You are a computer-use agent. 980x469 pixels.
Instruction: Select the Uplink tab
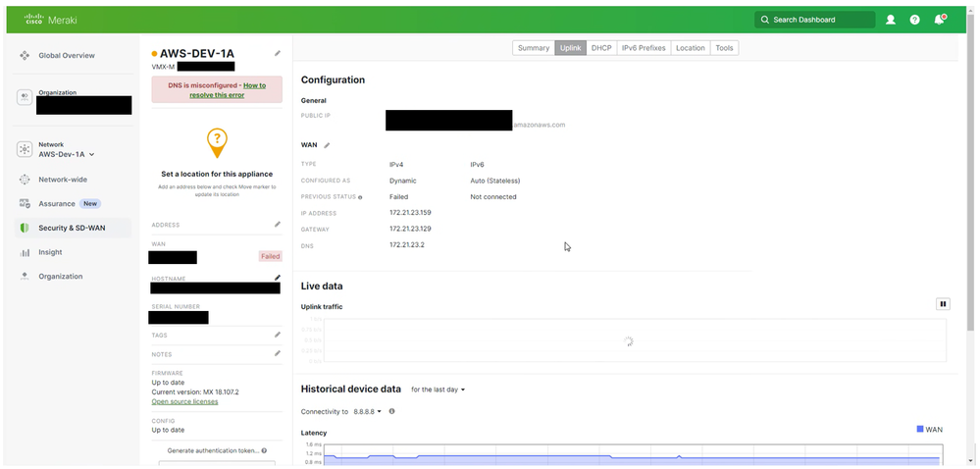[571, 48]
